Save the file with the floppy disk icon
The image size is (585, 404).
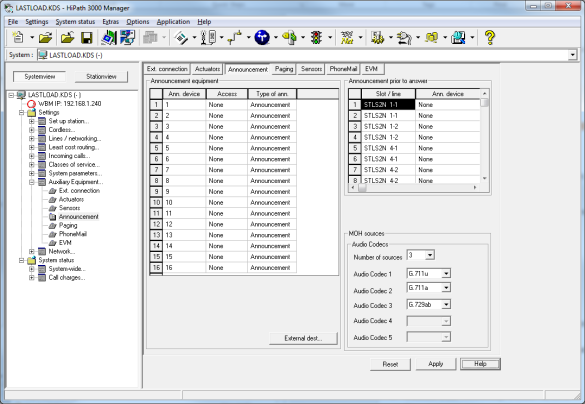(87, 38)
